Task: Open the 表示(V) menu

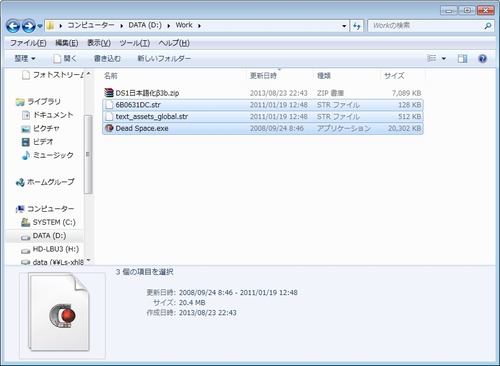Action: 99,43
